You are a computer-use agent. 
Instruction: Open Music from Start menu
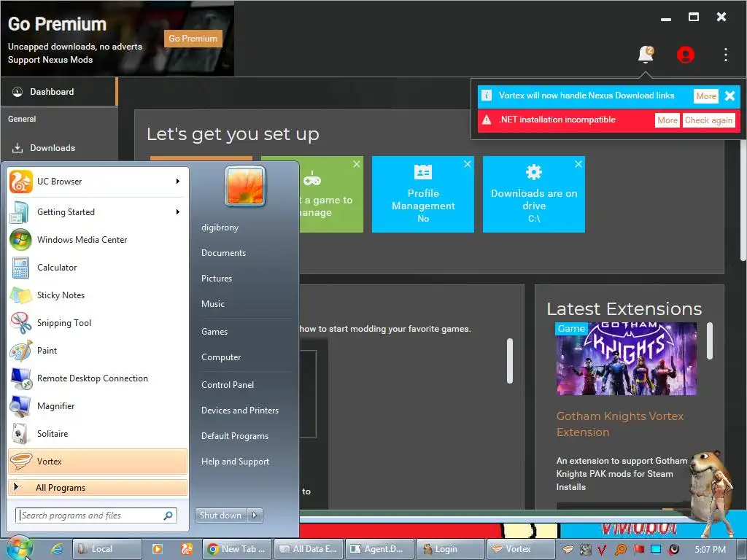212,304
